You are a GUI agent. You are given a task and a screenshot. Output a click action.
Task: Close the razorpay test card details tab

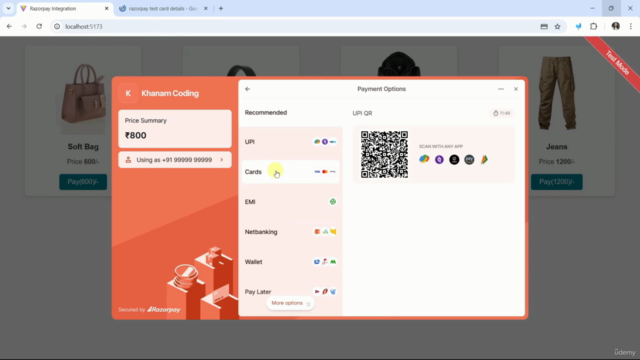coord(206,9)
